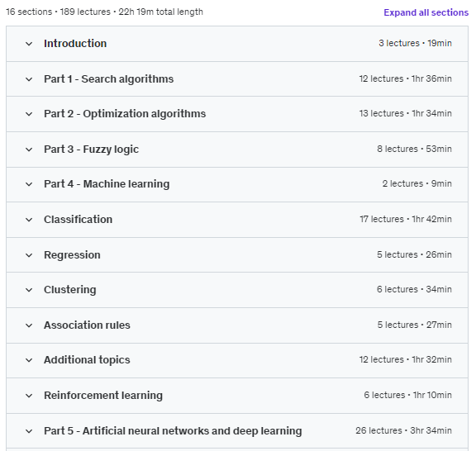The width and height of the screenshot is (476, 451).
Task: Click the Expand all sections link
Action: [x=426, y=12]
